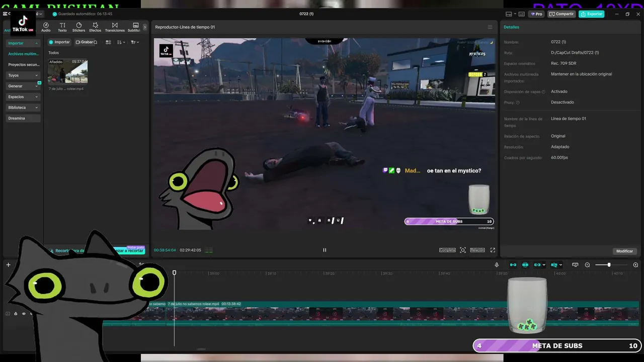Screen dimensions: 644x362
Task: Expand the Espacios section
Action: coord(23,97)
